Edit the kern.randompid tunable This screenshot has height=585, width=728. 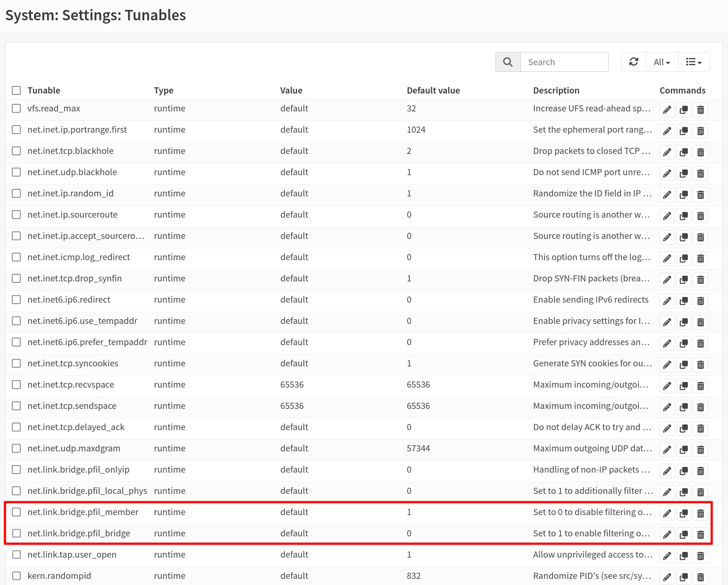(667, 577)
